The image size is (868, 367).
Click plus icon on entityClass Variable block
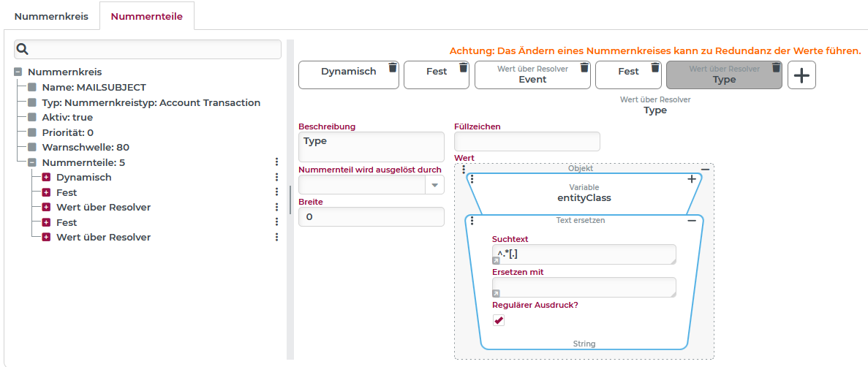692,179
